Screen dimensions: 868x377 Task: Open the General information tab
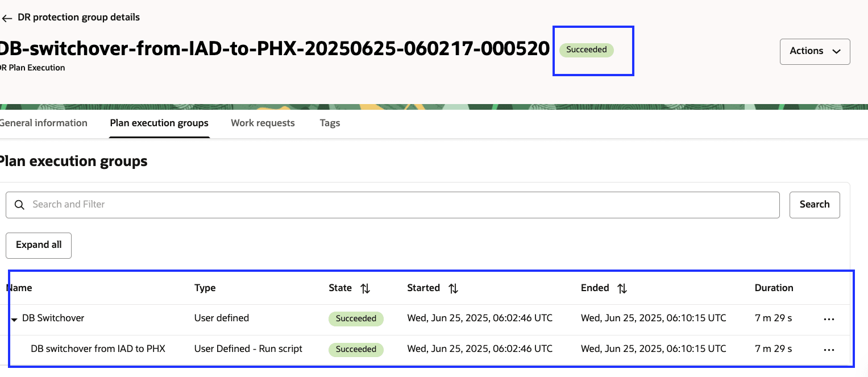44,123
